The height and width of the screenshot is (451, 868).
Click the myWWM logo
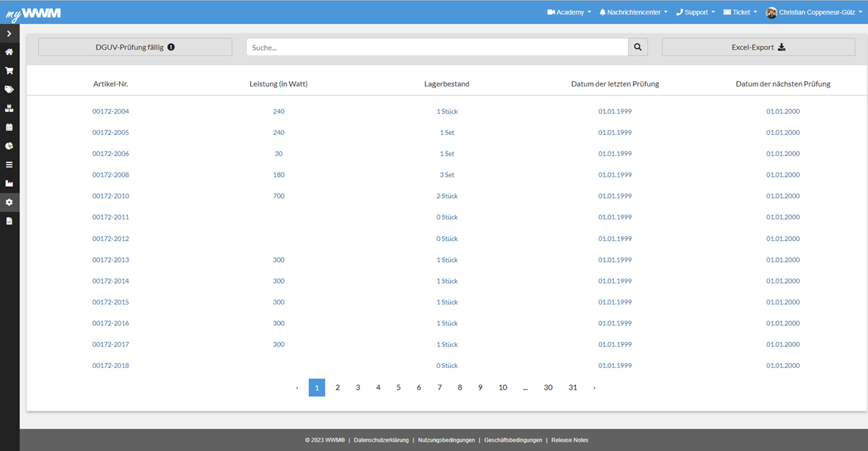(33, 13)
